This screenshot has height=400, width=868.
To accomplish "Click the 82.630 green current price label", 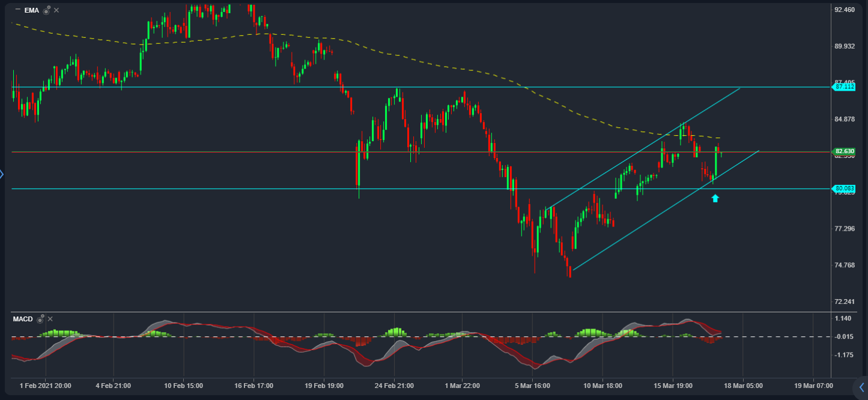I will point(844,151).
